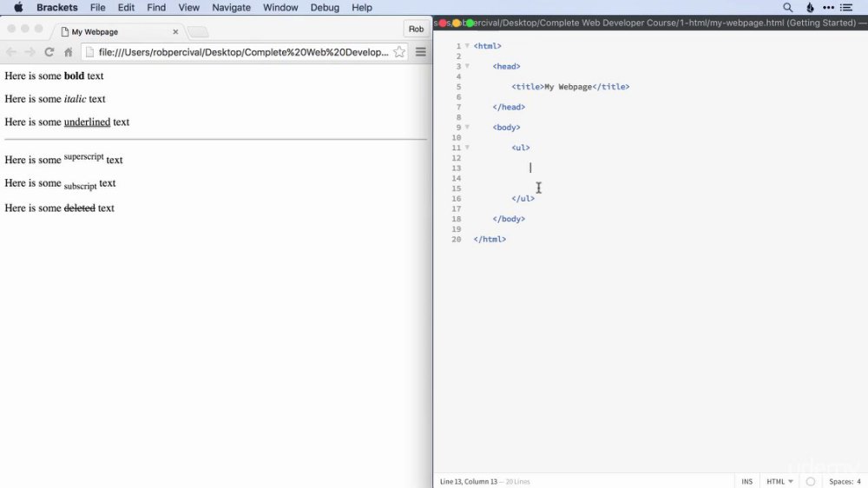Click line number 14 in gutter
This screenshot has height=488, width=868.
(x=457, y=178)
